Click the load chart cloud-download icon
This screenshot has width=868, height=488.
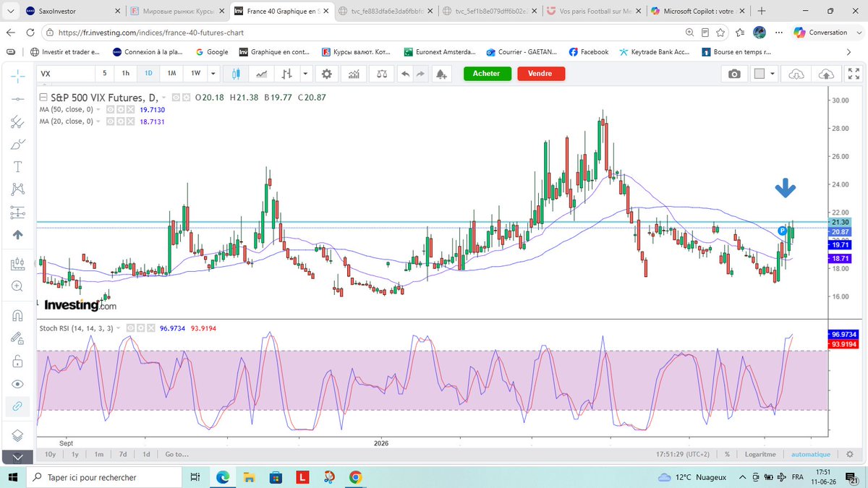[x=796, y=74]
